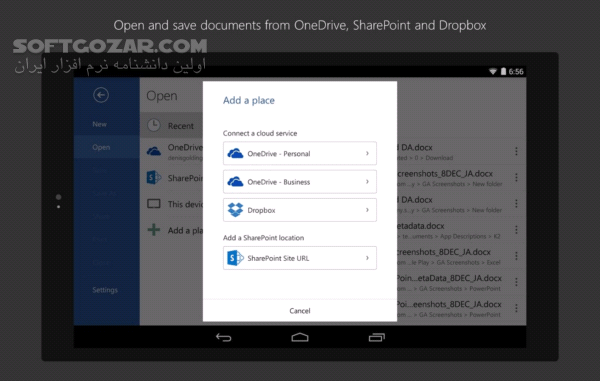Click the This device tablet icon
Image resolution: width=600 pixels, height=381 pixels.
(154, 204)
